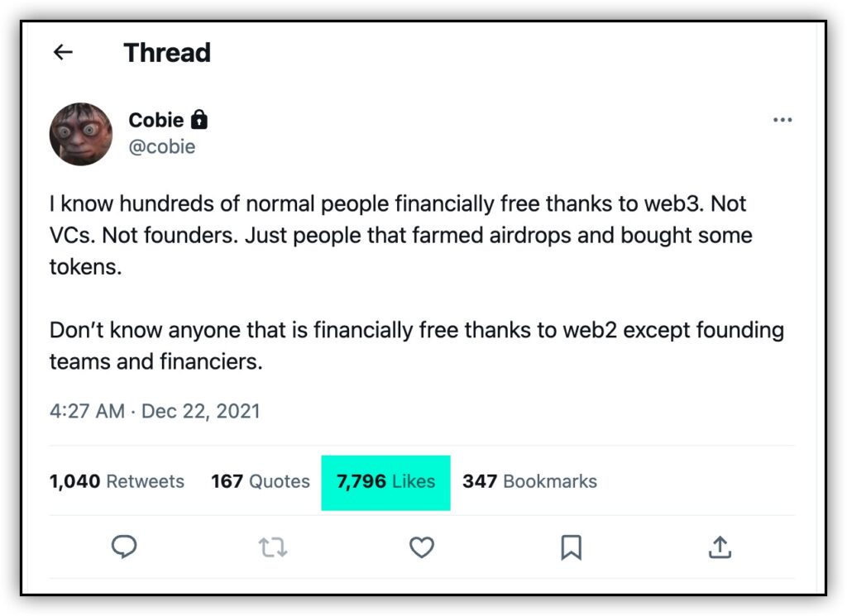Select the tweet text about web3
The height and width of the screenshot is (616, 847).
(x=401, y=235)
